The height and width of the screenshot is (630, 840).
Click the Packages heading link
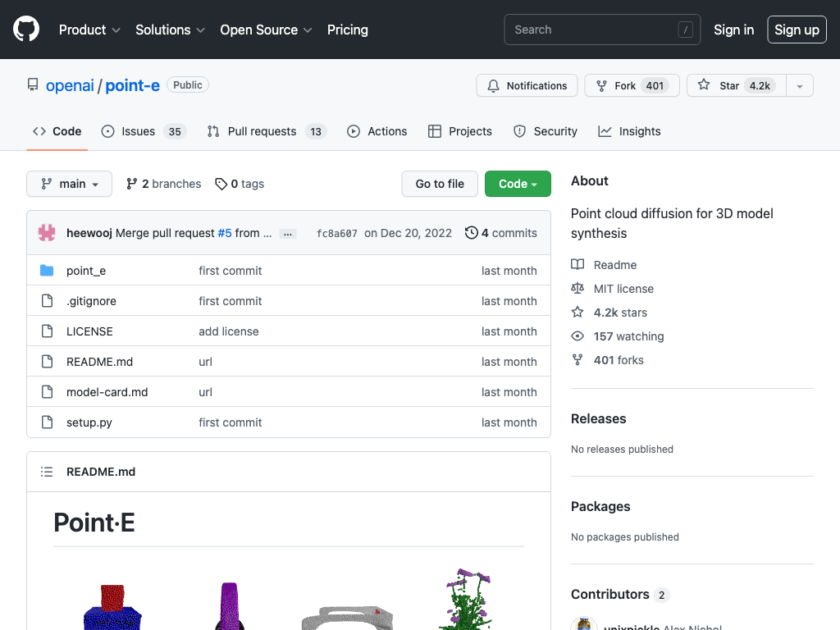600,507
